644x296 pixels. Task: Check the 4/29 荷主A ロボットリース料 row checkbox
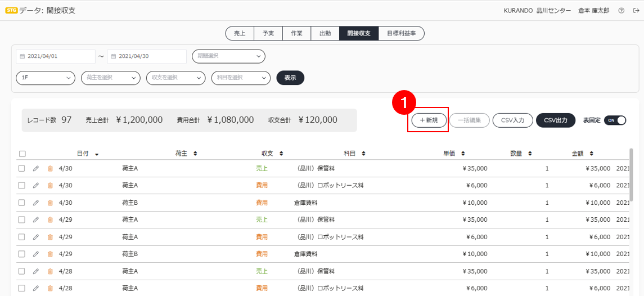pyautogui.click(x=22, y=237)
